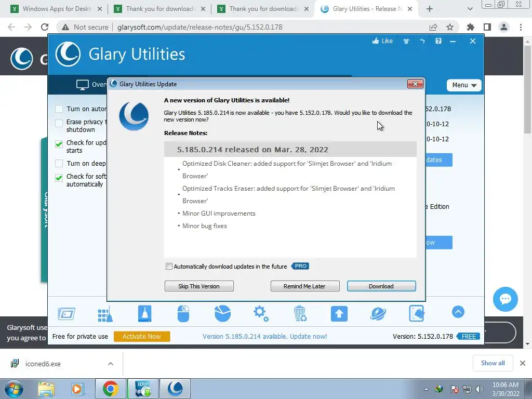Open the Windows Start button
Viewport: 532px width, 399px height.
click(x=14, y=389)
